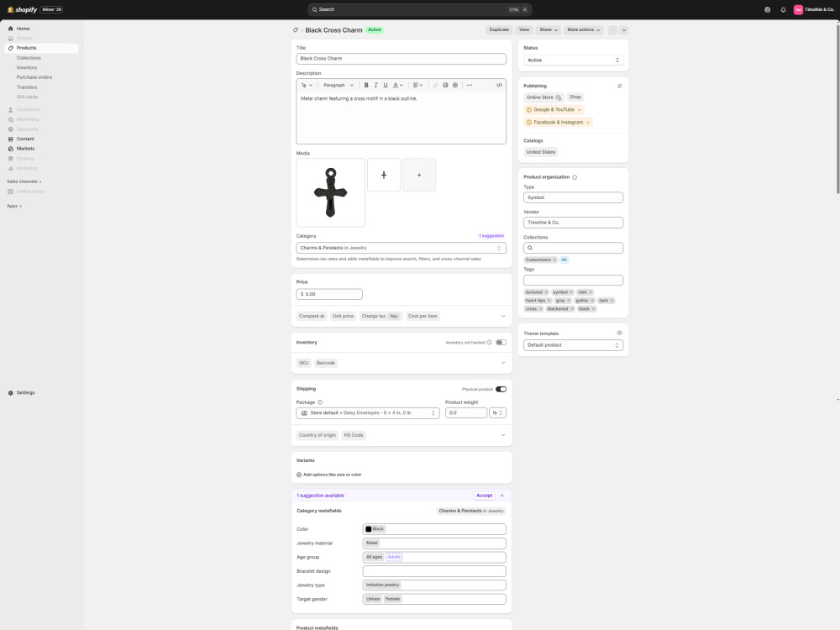Open more formatting options ellipsis
The height and width of the screenshot is (630, 840).
pos(470,85)
